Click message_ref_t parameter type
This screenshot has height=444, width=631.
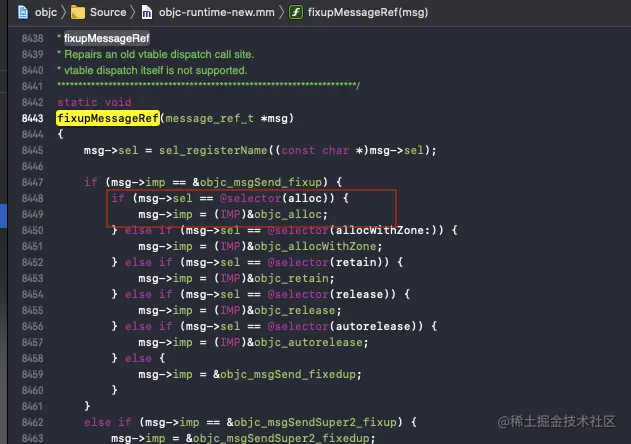click(210, 118)
